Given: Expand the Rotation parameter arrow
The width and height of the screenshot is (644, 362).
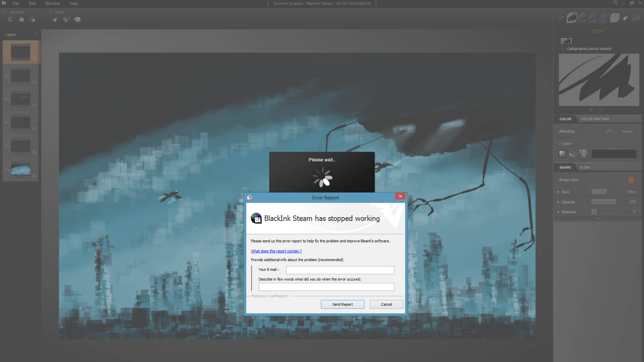Looking at the screenshot, I should [x=558, y=212].
